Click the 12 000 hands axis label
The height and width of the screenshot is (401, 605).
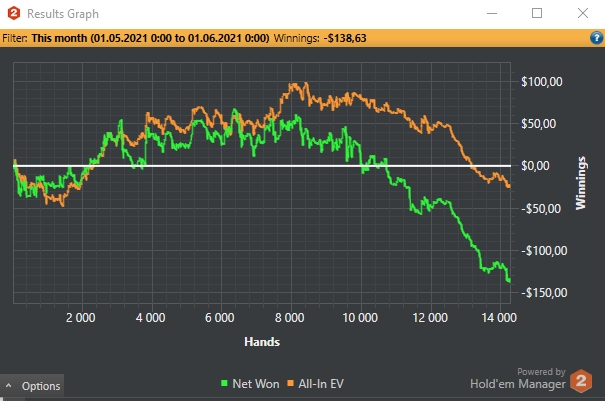pyautogui.click(x=430, y=318)
